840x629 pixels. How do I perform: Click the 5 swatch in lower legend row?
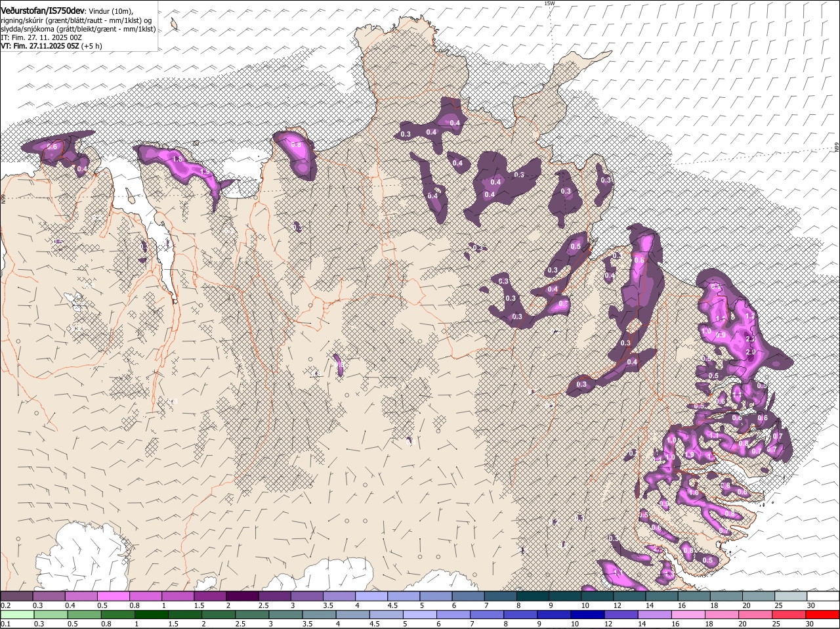419,615
